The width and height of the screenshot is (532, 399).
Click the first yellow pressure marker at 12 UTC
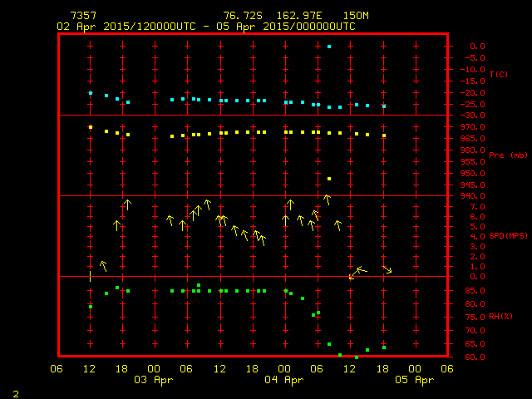(91, 127)
